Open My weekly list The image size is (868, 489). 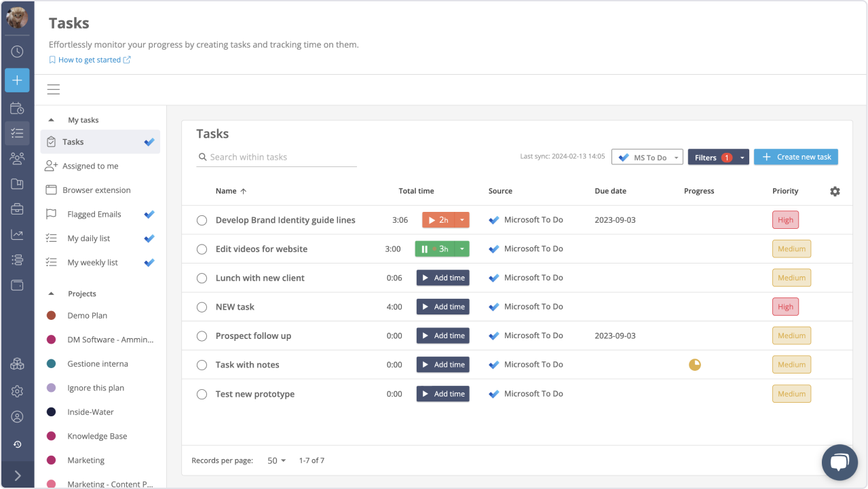[x=94, y=262]
